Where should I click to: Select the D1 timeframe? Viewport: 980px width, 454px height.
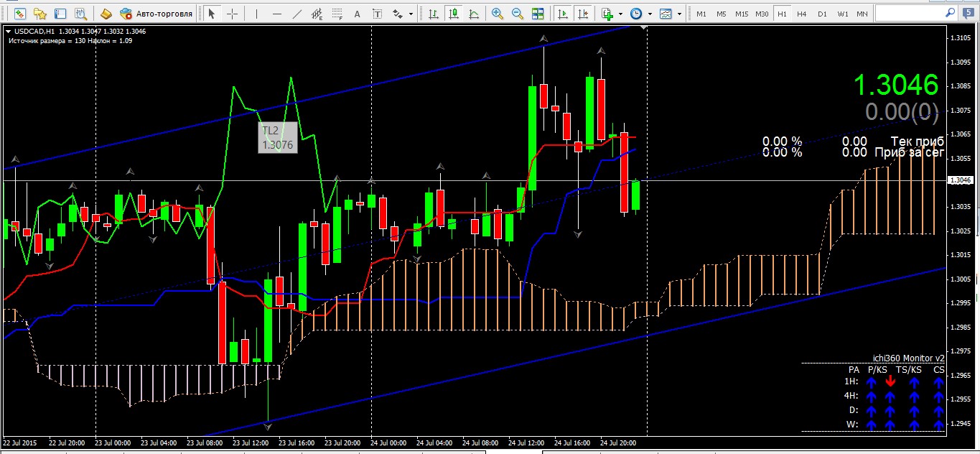click(822, 14)
